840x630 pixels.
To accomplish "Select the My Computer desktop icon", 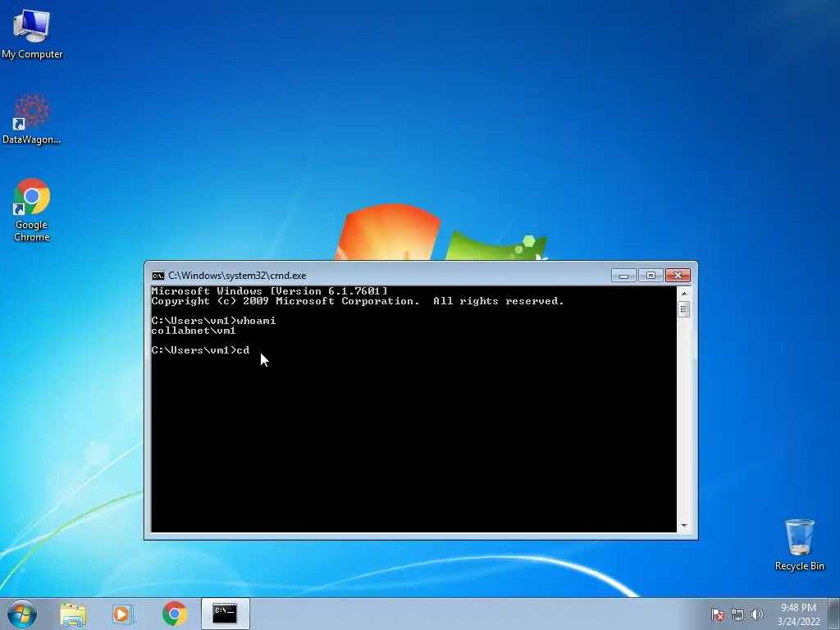I will click(x=32, y=33).
